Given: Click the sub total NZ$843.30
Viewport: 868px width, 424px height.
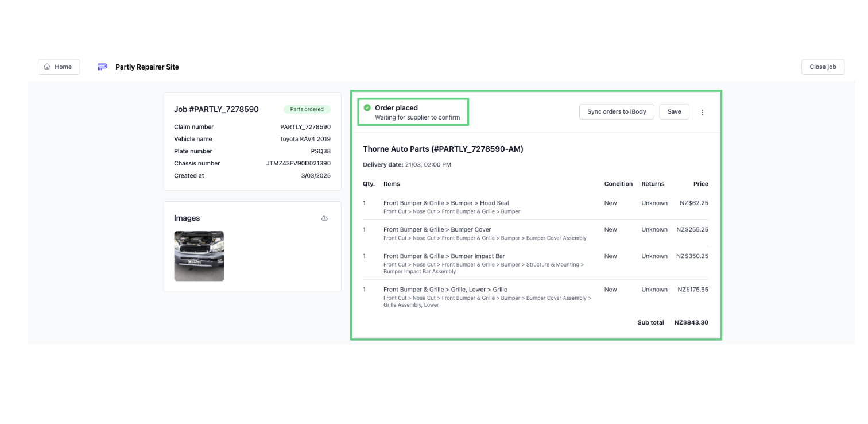Looking at the screenshot, I should click(691, 323).
